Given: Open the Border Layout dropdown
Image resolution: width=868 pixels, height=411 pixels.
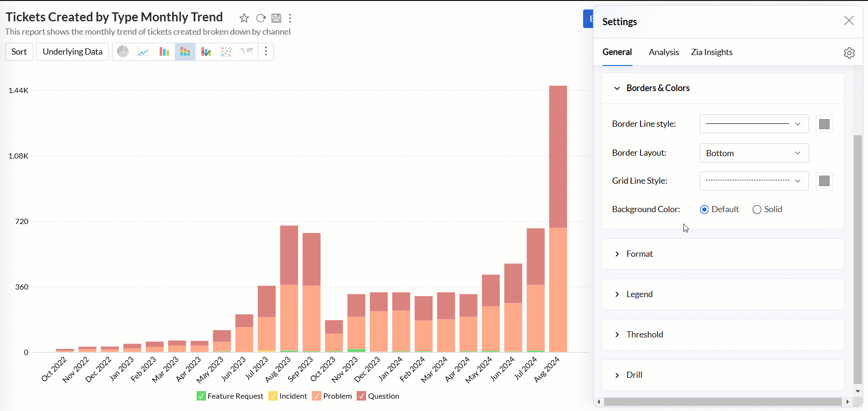Looking at the screenshot, I should (x=754, y=153).
